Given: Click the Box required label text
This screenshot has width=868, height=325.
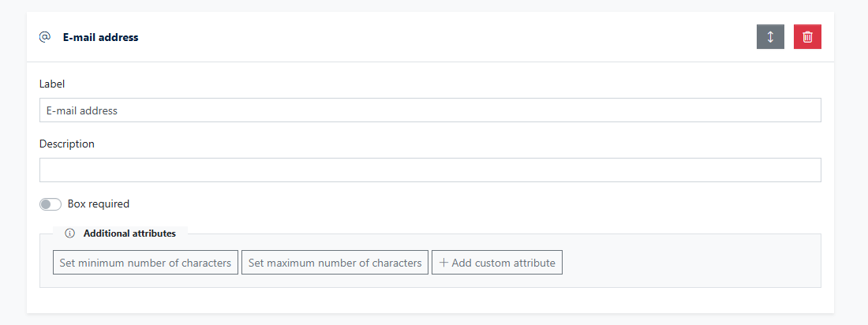Looking at the screenshot, I should (99, 204).
